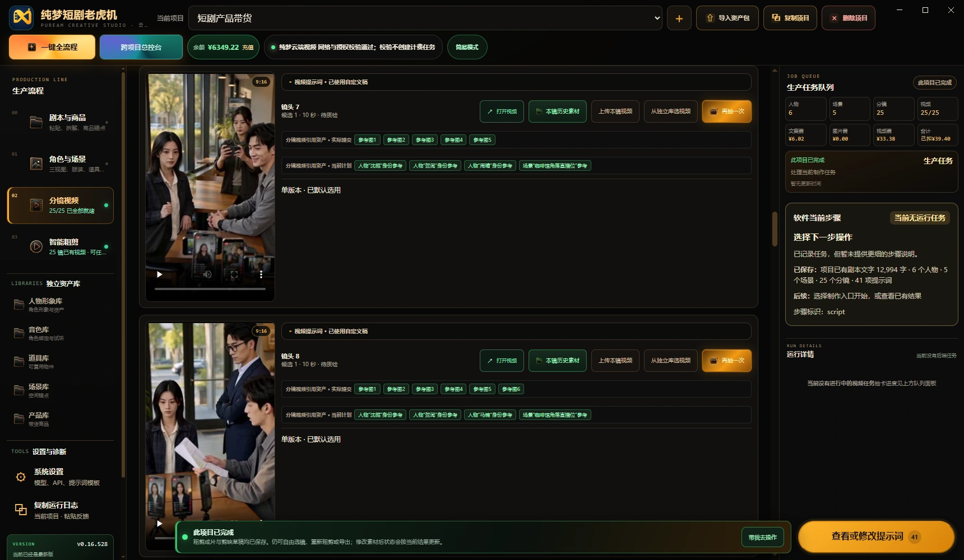Select 参考图6 tag in 镜头 8
964x560 pixels.
[511, 389]
